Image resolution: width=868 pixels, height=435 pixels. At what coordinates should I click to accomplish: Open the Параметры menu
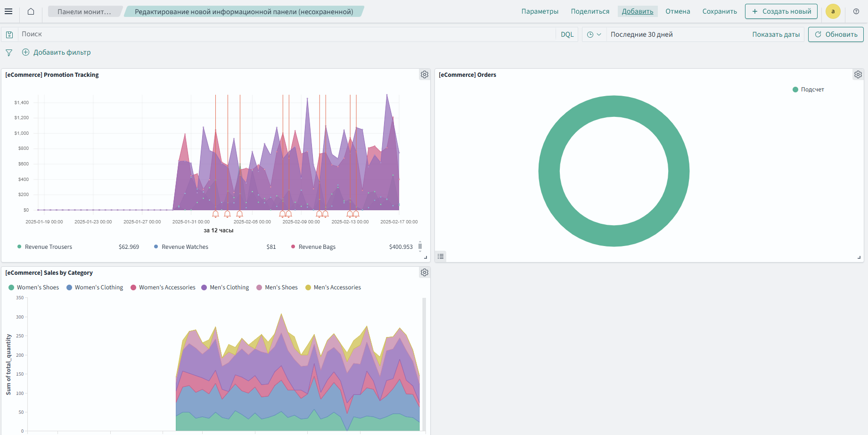point(540,11)
